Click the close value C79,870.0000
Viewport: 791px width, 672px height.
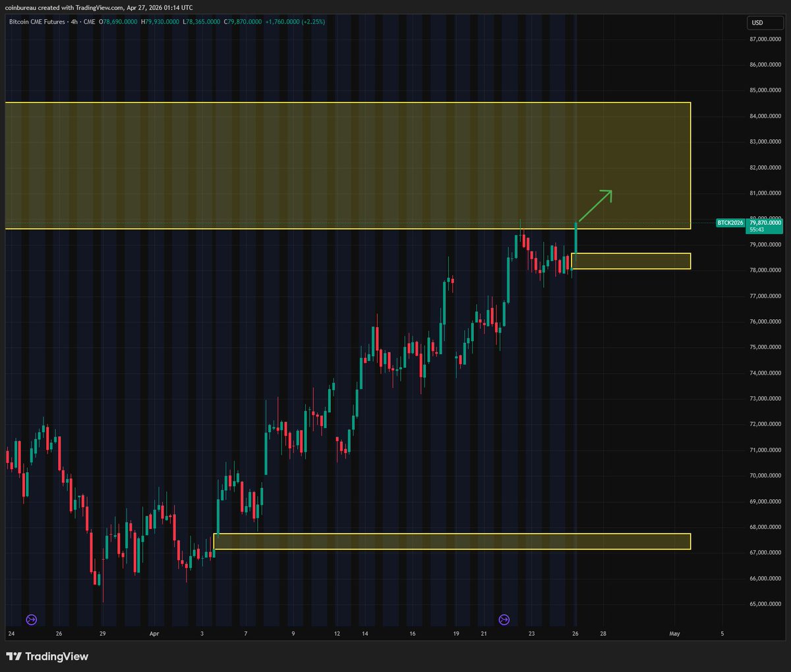(x=243, y=22)
